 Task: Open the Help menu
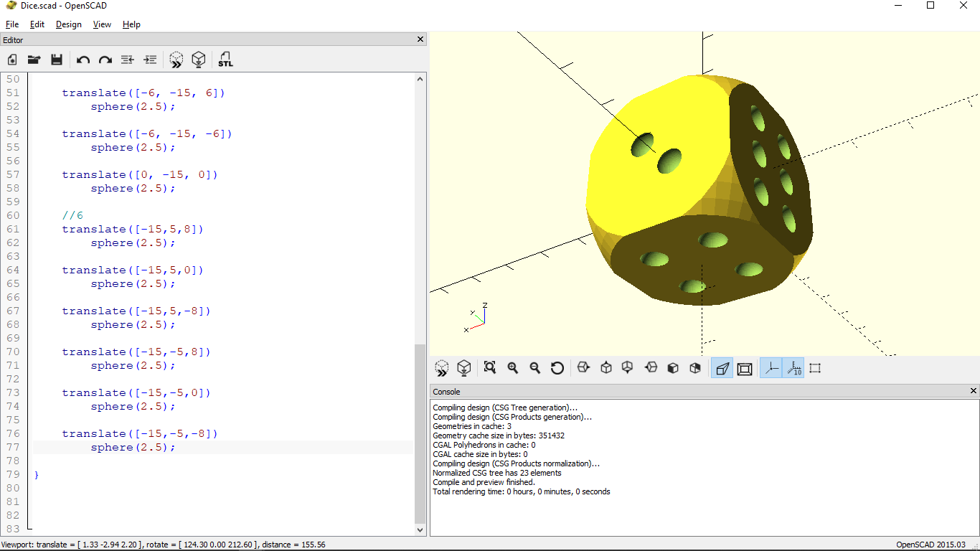[131, 24]
